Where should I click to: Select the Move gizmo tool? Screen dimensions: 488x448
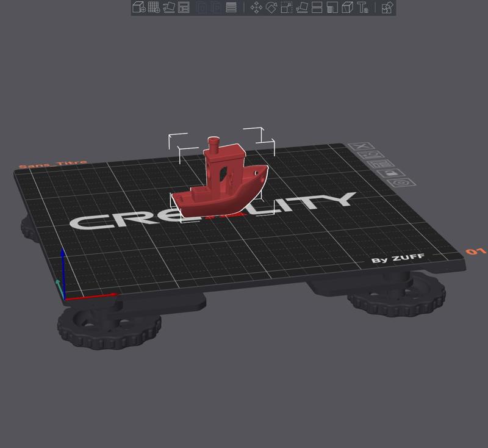coord(256,7)
